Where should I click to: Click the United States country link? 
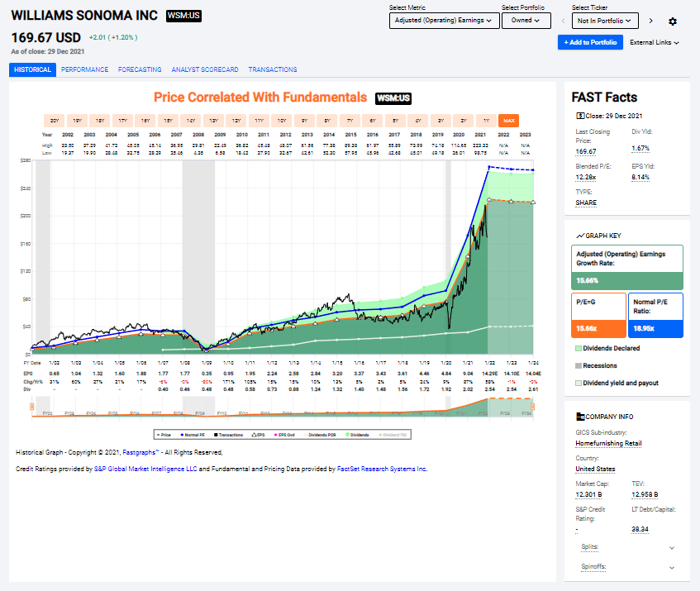tap(595, 469)
